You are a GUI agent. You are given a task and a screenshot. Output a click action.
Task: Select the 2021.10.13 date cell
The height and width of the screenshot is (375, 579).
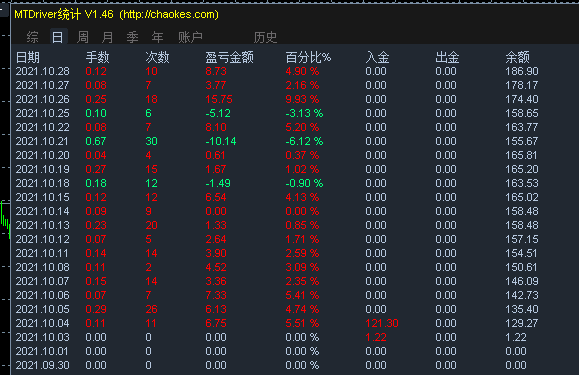pyautogui.click(x=42, y=226)
